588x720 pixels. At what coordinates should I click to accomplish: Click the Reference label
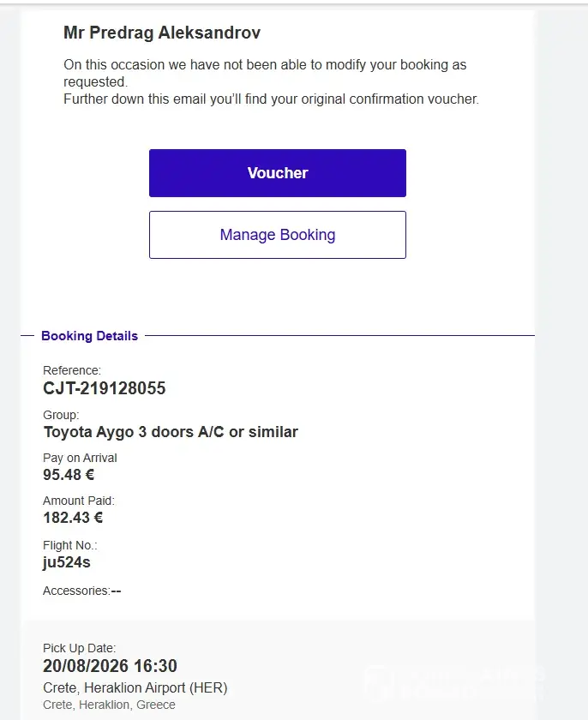click(72, 370)
